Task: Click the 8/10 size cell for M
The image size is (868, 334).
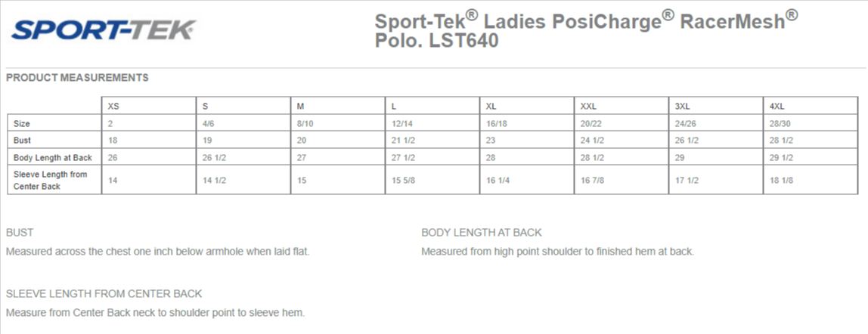Action: [x=305, y=123]
